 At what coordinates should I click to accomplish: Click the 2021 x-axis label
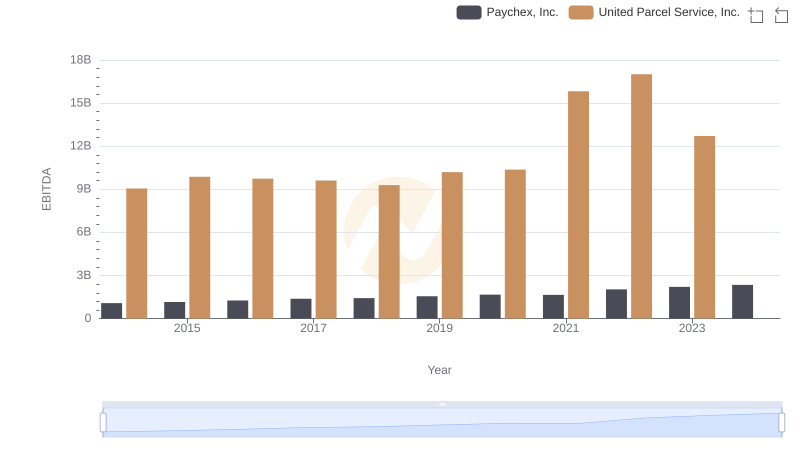click(566, 328)
